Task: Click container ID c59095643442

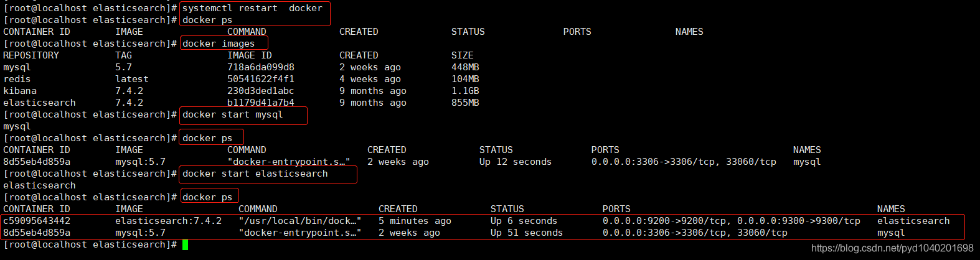Action: [x=37, y=221]
